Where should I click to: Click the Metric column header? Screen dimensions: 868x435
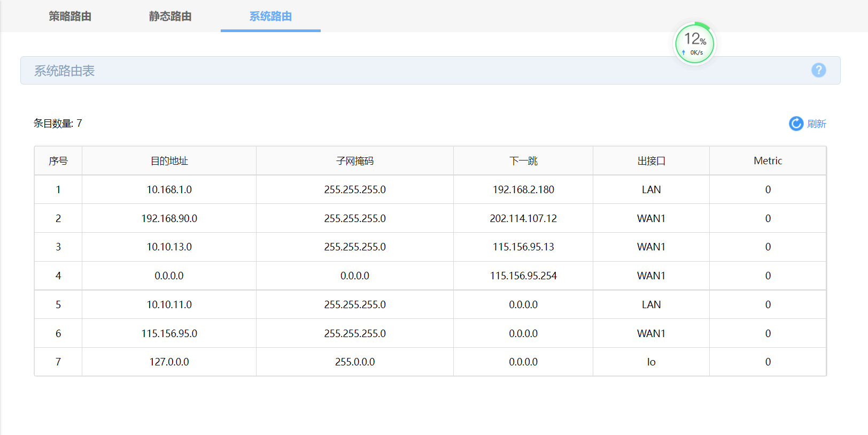tap(768, 161)
